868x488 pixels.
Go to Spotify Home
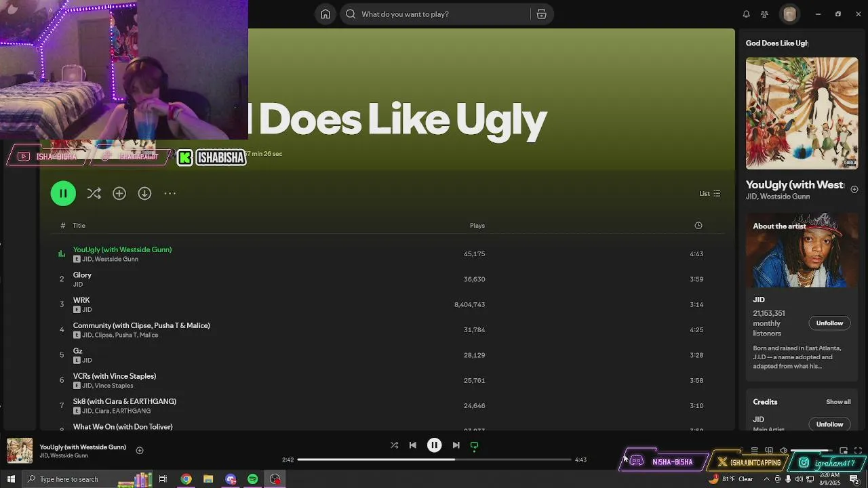325,14
